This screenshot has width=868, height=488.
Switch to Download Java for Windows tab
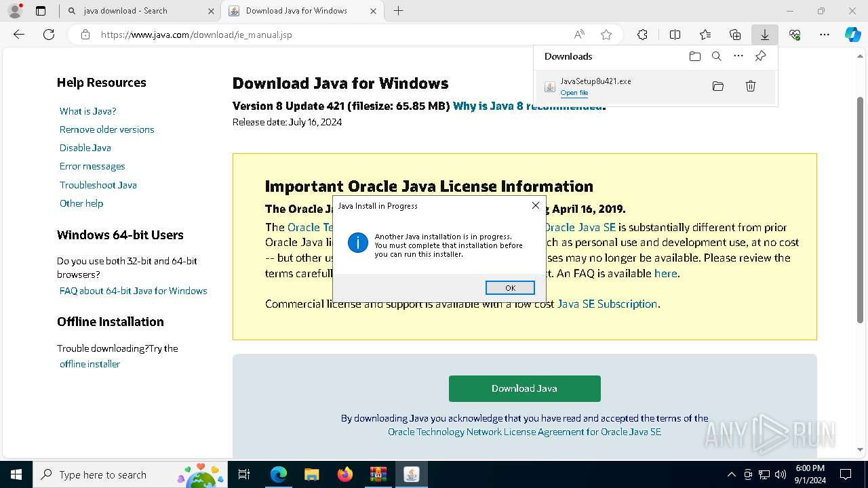pyautogui.click(x=303, y=11)
